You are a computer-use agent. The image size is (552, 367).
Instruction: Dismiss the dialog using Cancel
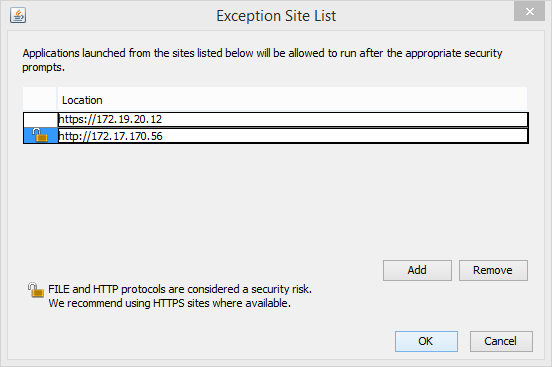501,341
